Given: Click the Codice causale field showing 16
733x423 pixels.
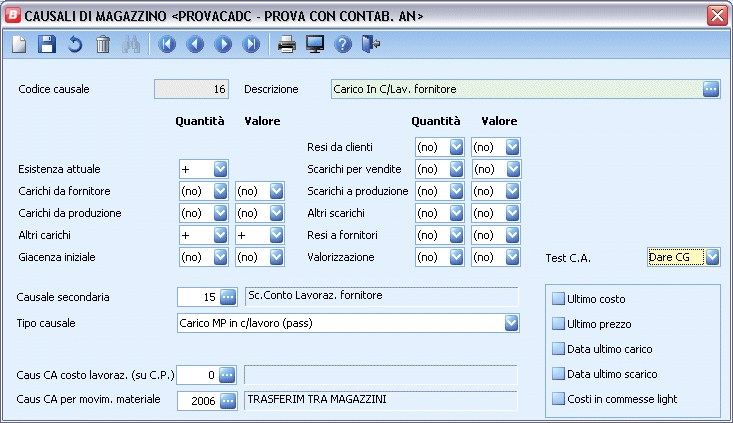Looking at the screenshot, I should point(191,89).
